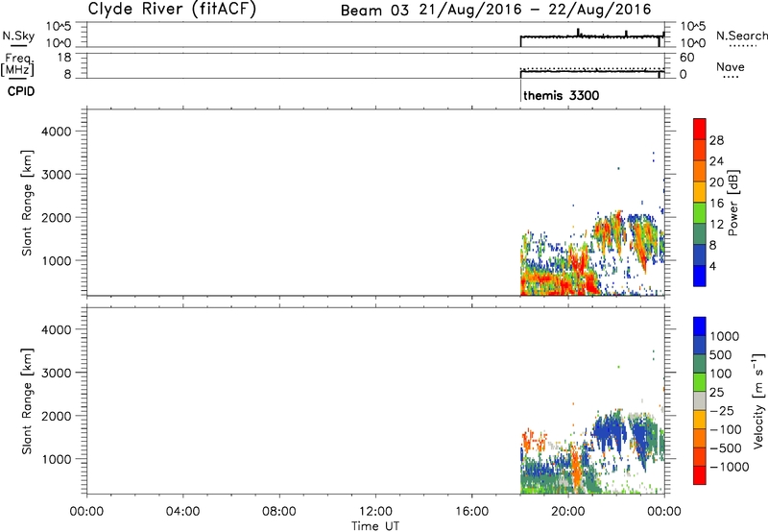The width and height of the screenshot is (768, 532).
Task: Click the "CPID" row label
Action: [x=21, y=91]
